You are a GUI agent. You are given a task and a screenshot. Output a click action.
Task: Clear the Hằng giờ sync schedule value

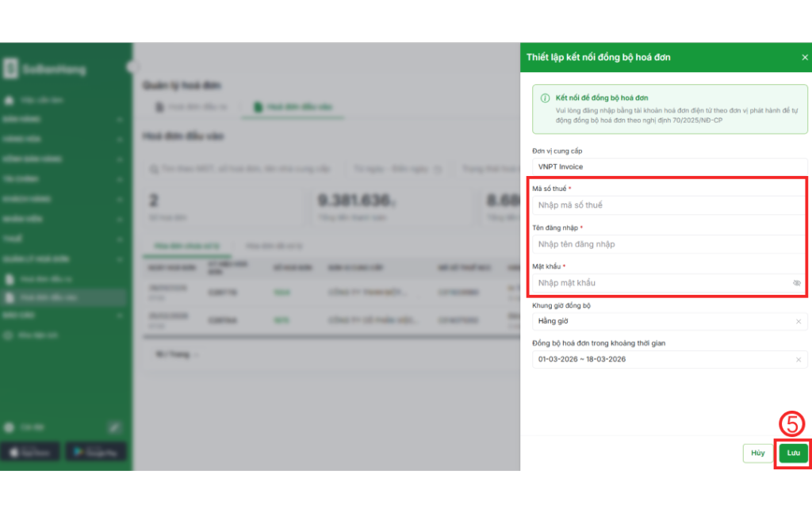tap(798, 321)
